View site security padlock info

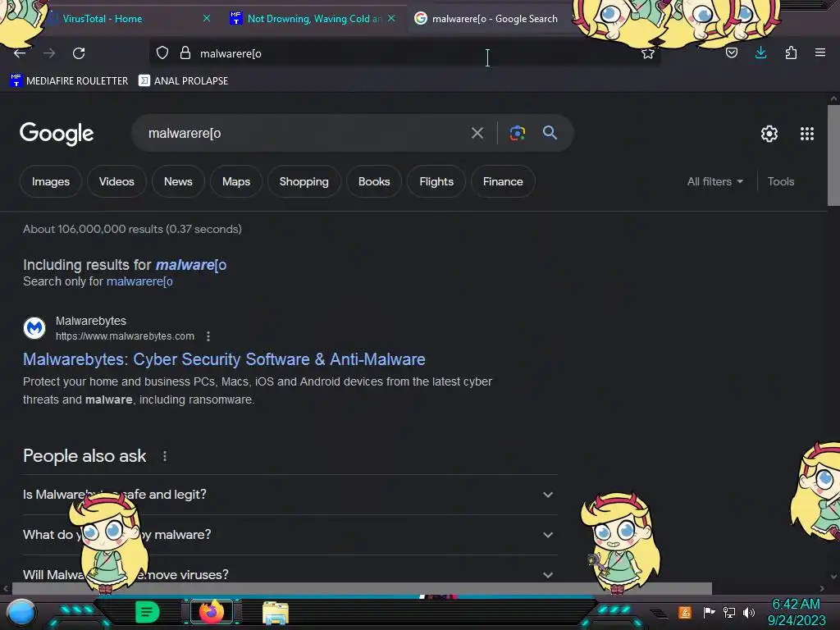pyautogui.click(x=185, y=53)
